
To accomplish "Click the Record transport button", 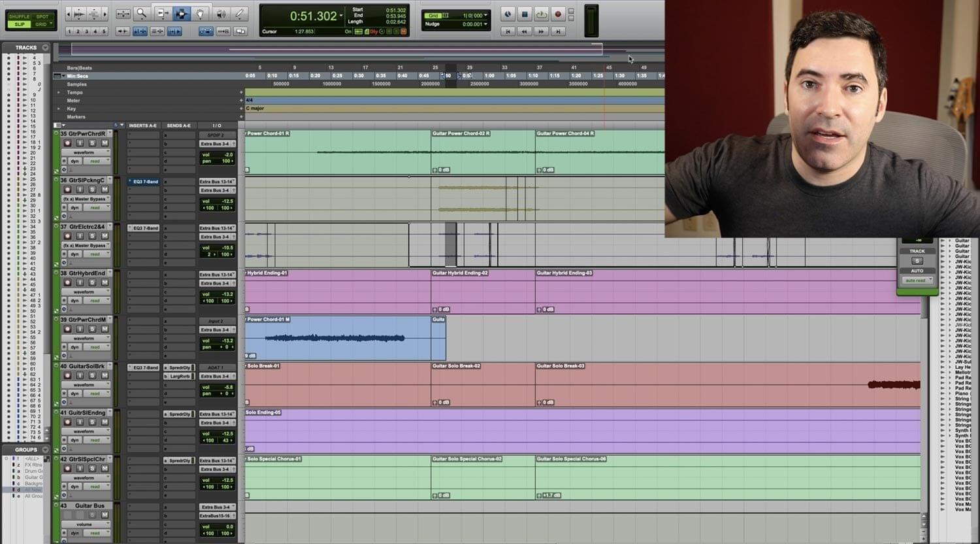I will point(557,14).
